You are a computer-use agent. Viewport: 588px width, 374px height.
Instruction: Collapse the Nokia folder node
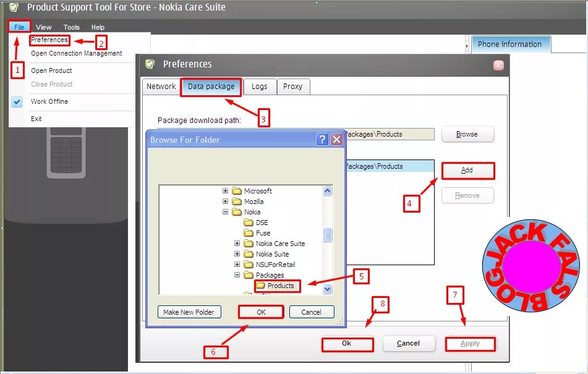click(x=226, y=212)
